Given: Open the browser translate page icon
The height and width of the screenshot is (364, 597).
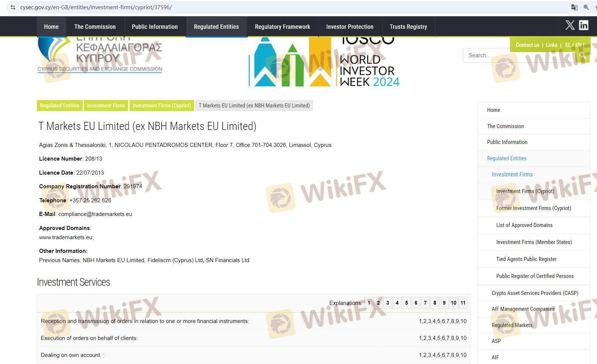Looking at the screenshot, I should click(x=574, y=7).
